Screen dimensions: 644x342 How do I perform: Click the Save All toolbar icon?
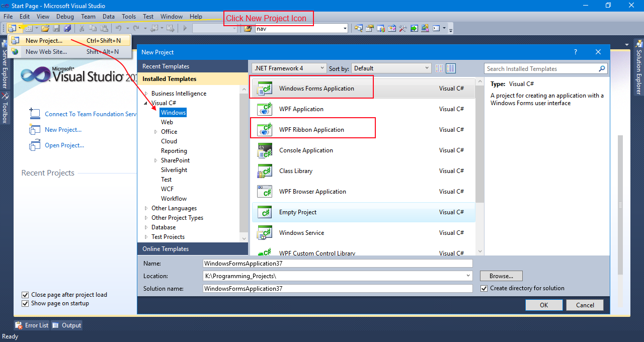click(67, 28)
